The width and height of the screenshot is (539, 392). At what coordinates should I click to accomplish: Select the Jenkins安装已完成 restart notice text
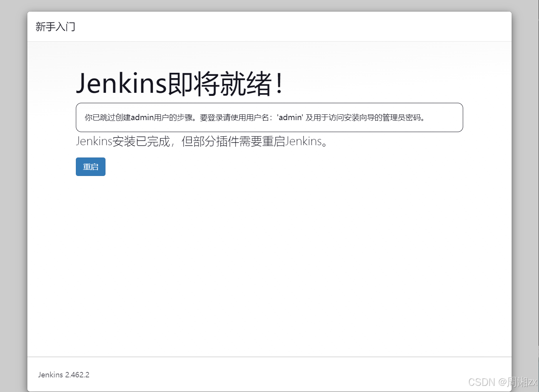(202, 141)
